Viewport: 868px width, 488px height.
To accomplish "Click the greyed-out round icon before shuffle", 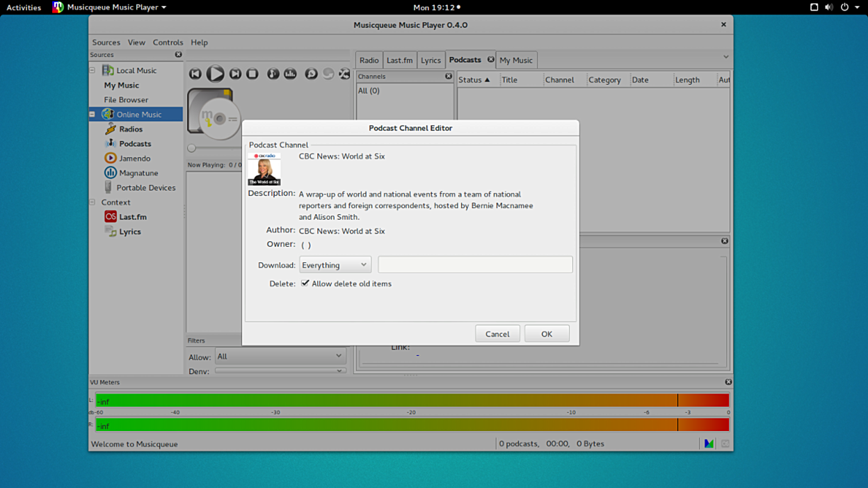I will (x=328, y=74).
